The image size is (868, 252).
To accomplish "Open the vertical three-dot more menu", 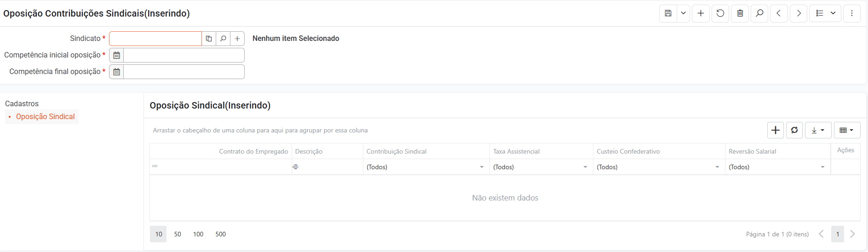I will (x=852, y=13).
